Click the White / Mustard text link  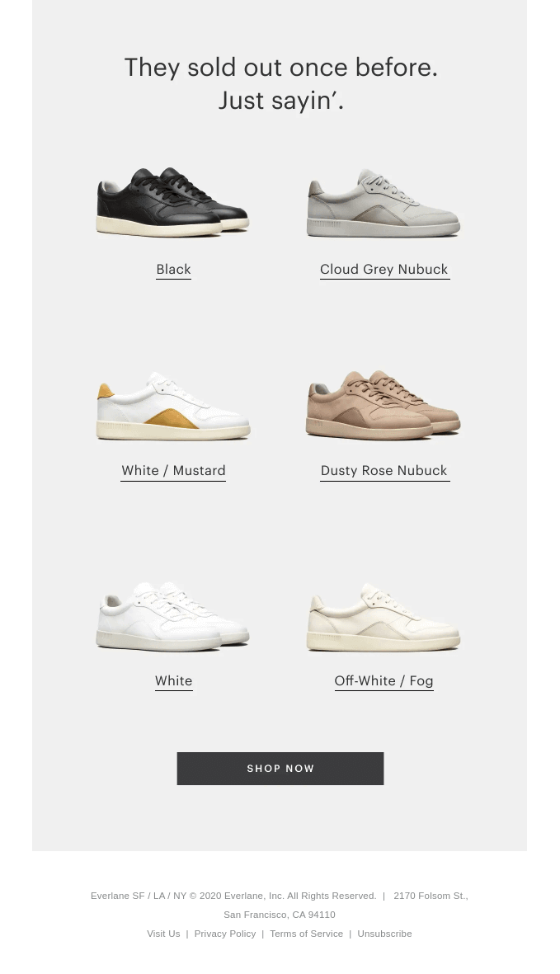173,471
